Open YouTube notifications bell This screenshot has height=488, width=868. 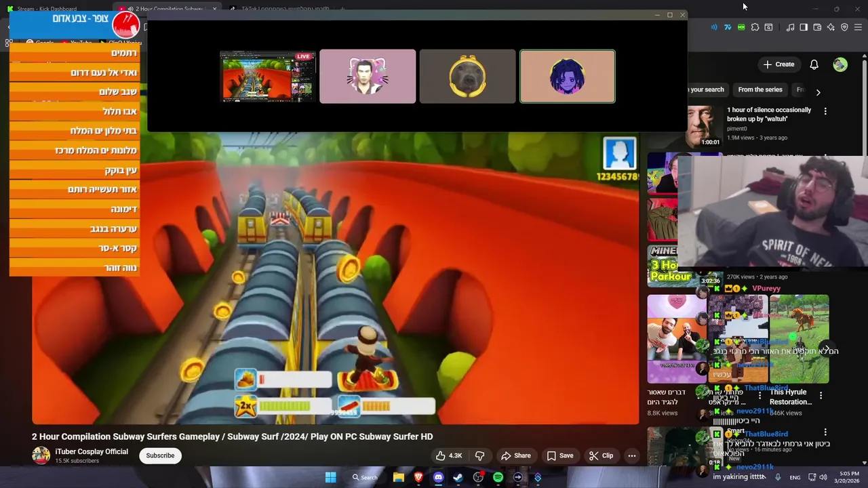click(x=814, y=64)
